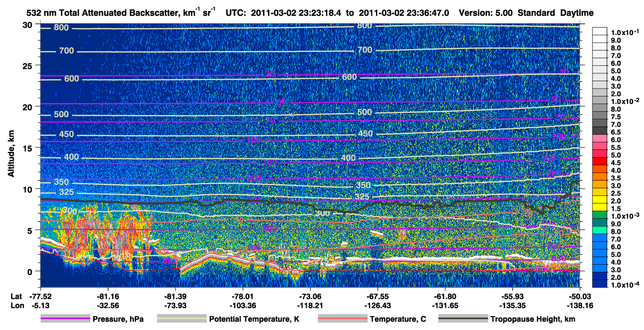Click the latitude value '-77.52'
This screenshot has height=330, width=644.
[x=40, y=296]
